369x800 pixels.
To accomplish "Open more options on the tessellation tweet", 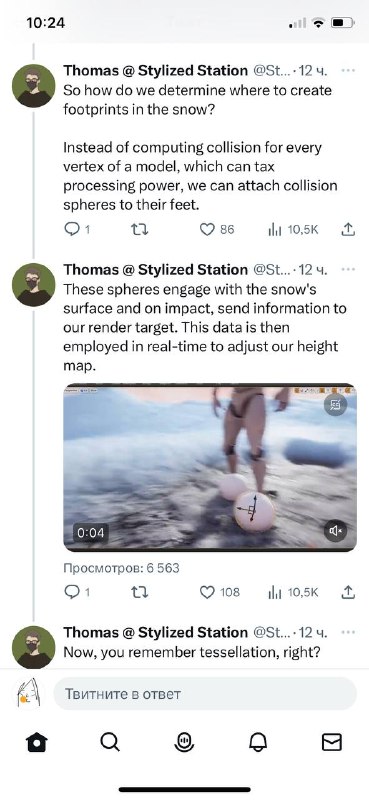I will [x=348, y=632].
